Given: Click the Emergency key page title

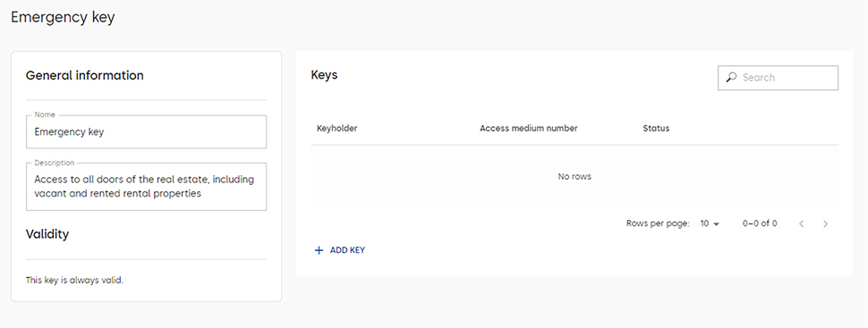Looking at the screenshot, I should tap(63, 17).
